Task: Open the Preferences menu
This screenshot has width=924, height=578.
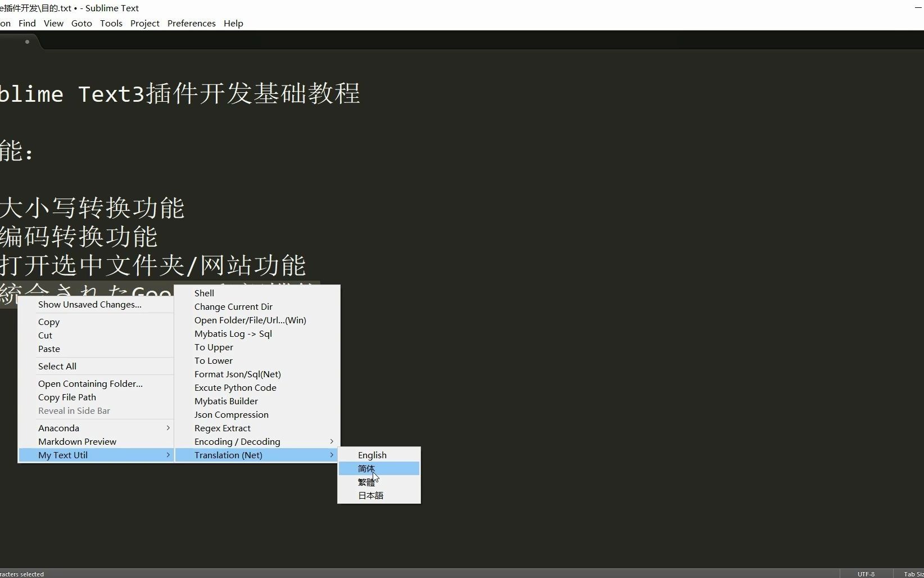Action: 192,23
